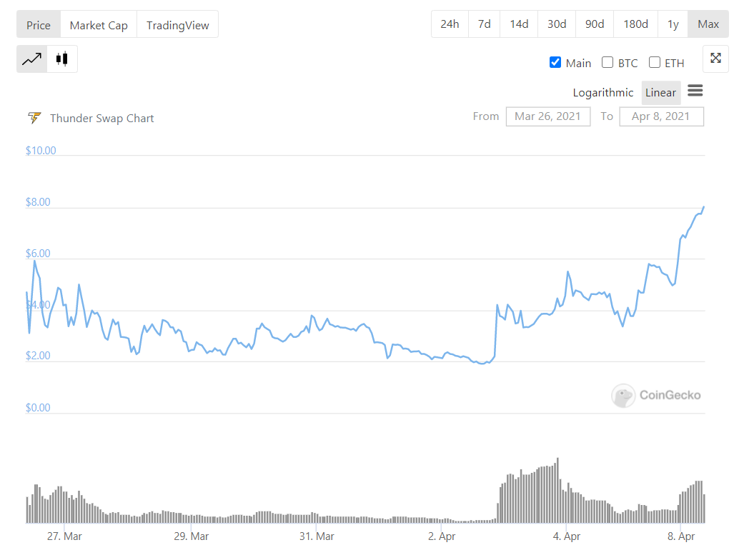Click the tallest volume bar near 4. Apr
Screen dimensions: 744x560
(x=557, y=490)
